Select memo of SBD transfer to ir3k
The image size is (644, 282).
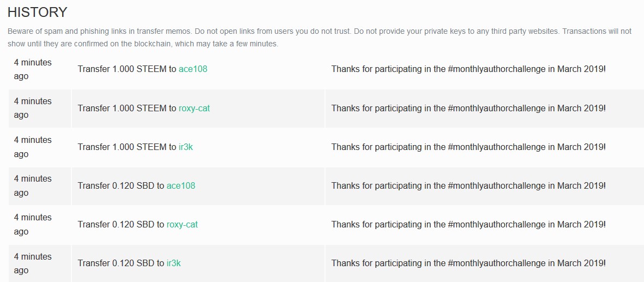point(468,263)
